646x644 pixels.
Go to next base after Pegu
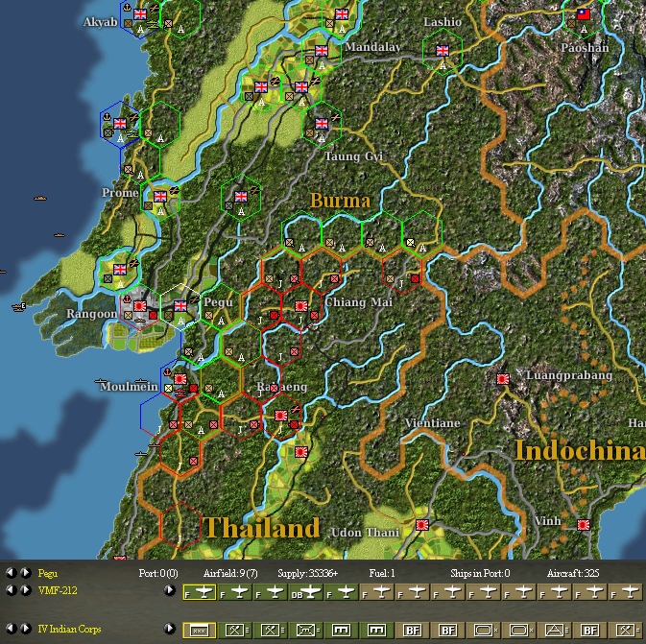coord(26,573)
